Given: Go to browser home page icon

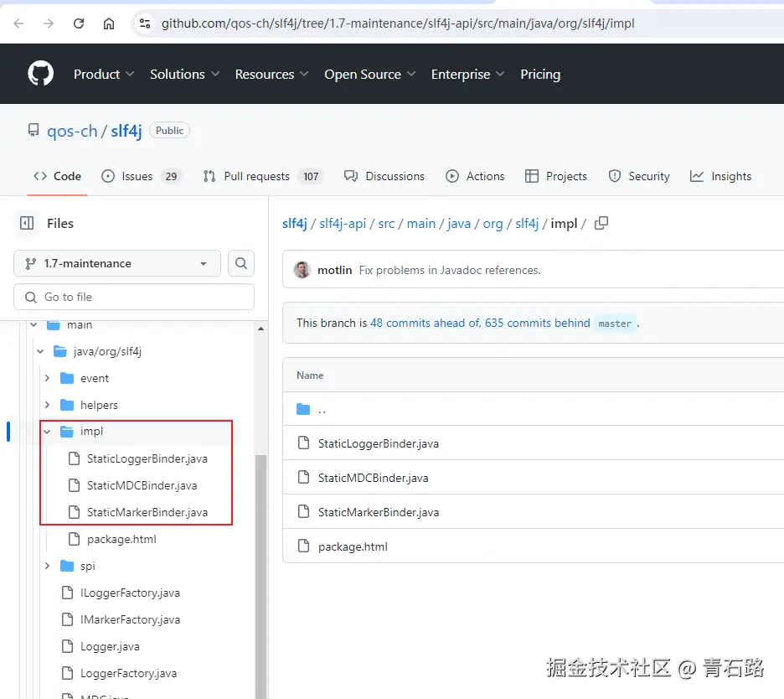Looking at the screenshot, I should point(109,23).
